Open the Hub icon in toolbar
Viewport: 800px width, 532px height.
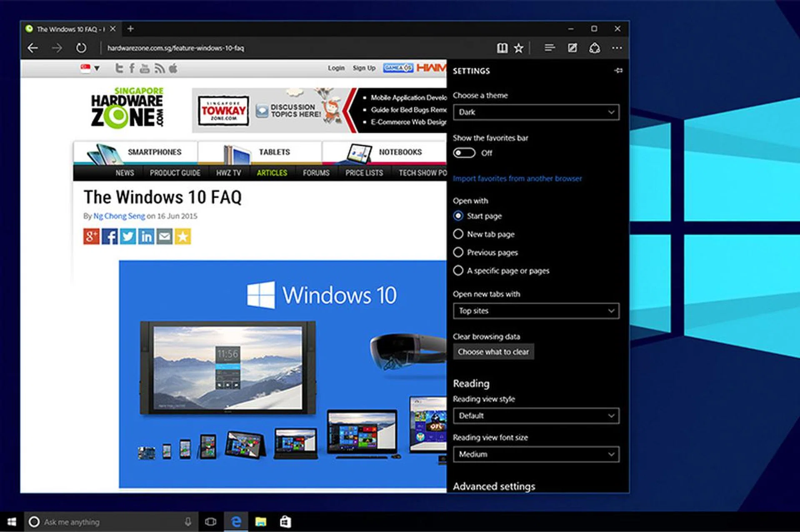550,48
